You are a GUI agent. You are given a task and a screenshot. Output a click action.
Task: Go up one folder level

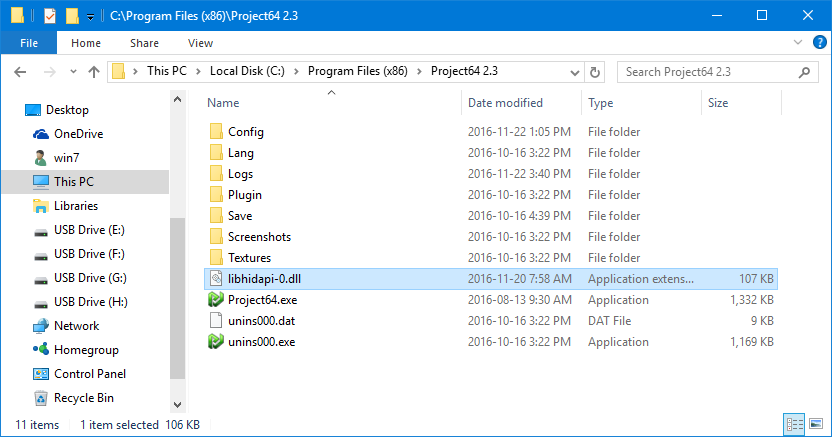point(94,72)
